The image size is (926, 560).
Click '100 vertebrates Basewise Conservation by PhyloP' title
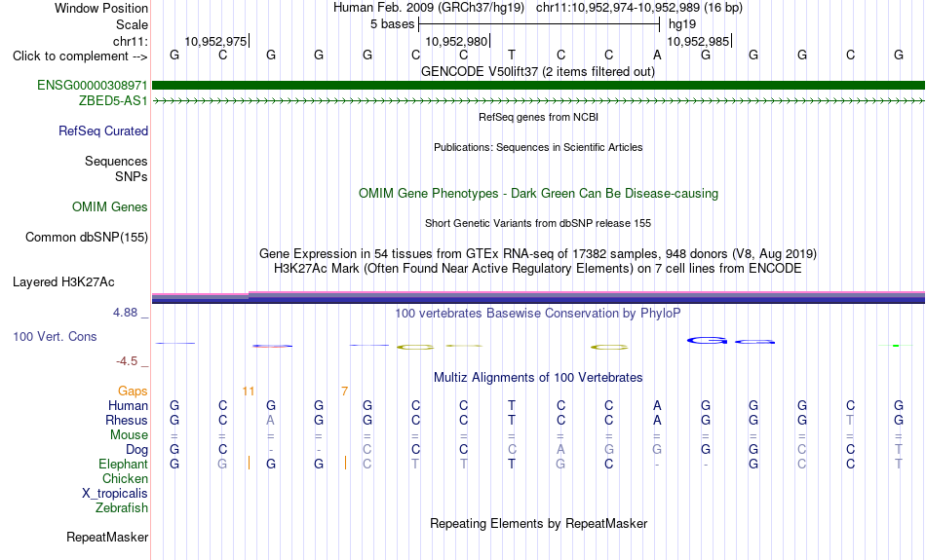click(538, 314)
